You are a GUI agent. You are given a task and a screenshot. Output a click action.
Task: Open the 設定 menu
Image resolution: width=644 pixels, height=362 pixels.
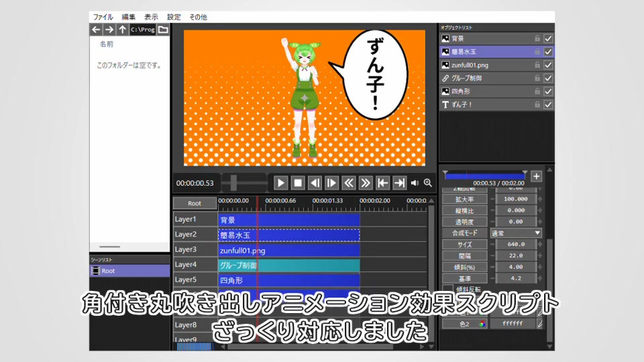(x=174, y=17)
